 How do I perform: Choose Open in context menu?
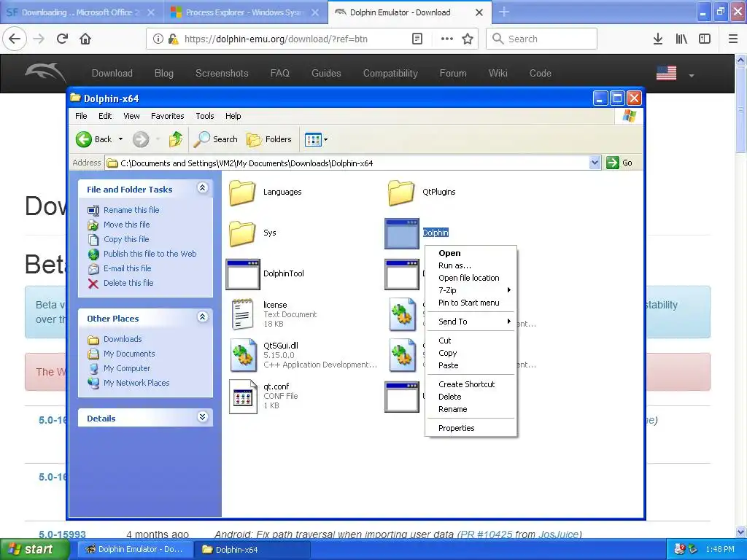pyautogui.click(x=449, y=253)
